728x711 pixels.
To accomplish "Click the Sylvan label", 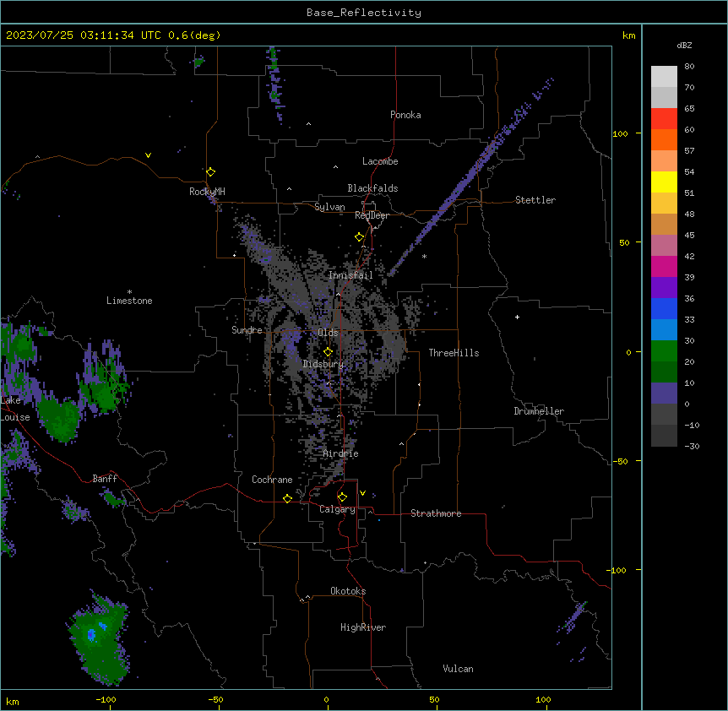I will pos(329,207).
